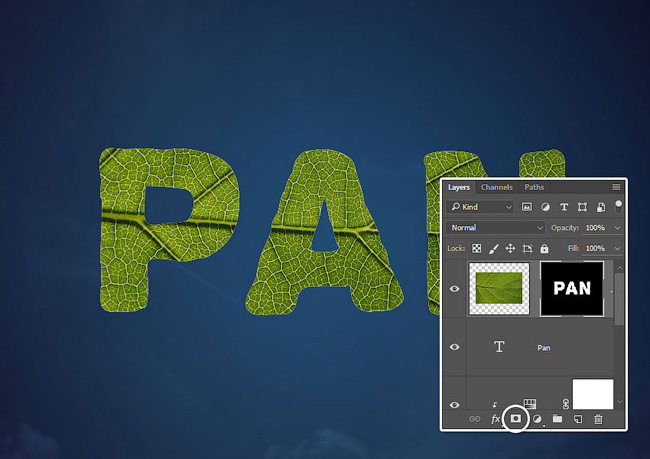
Task: Open the Normal blend mode dropdown
Action: pyautogui.click(x=495, y=228)
